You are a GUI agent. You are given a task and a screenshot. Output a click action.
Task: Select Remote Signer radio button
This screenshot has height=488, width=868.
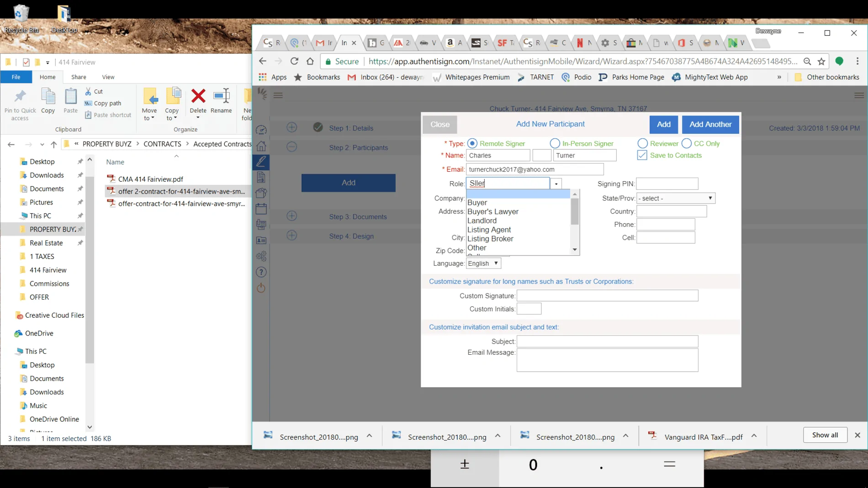[472, 143]
